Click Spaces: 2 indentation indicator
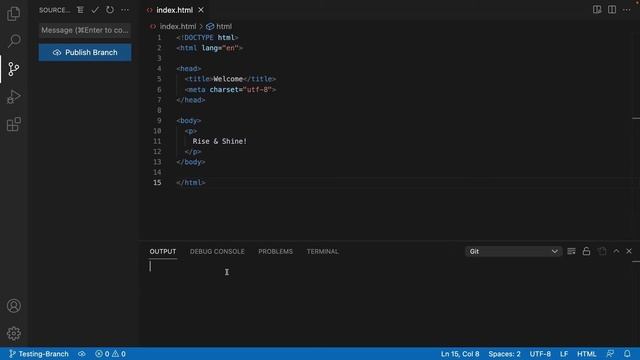Screen dimensions: 640x360 (504, 354)
